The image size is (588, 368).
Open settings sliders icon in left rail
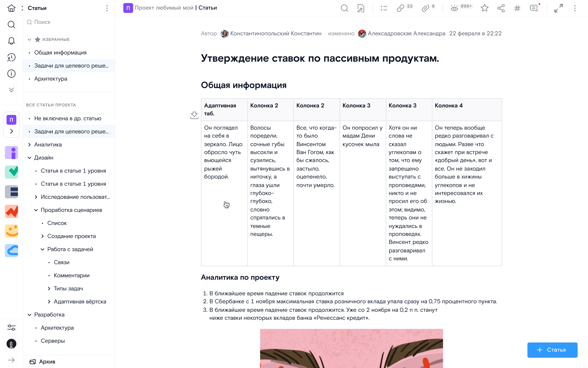[x=11, y=327]
